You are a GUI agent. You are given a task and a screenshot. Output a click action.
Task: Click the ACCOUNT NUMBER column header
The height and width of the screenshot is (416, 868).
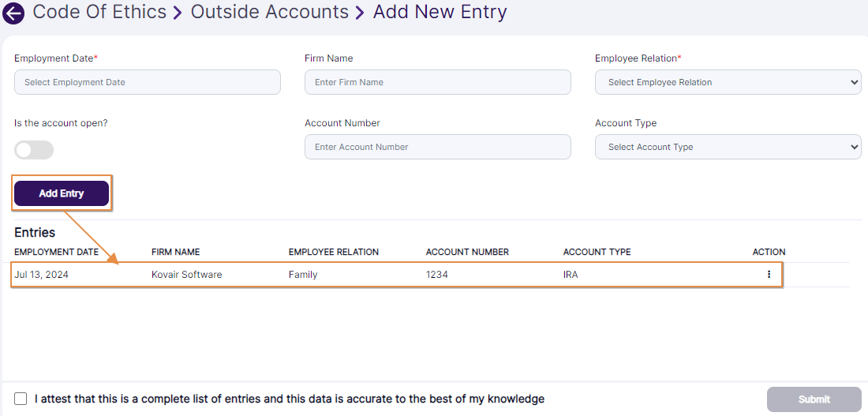467,252
